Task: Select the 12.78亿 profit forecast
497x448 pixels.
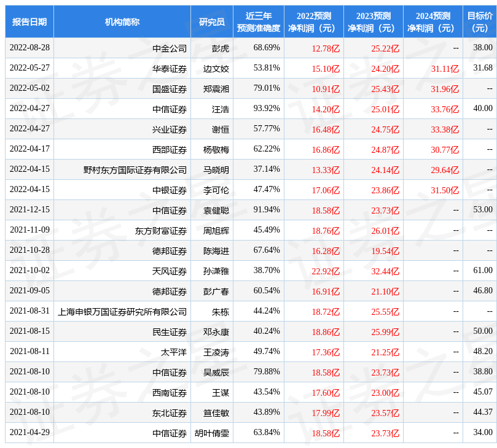Action: (326, 48)
